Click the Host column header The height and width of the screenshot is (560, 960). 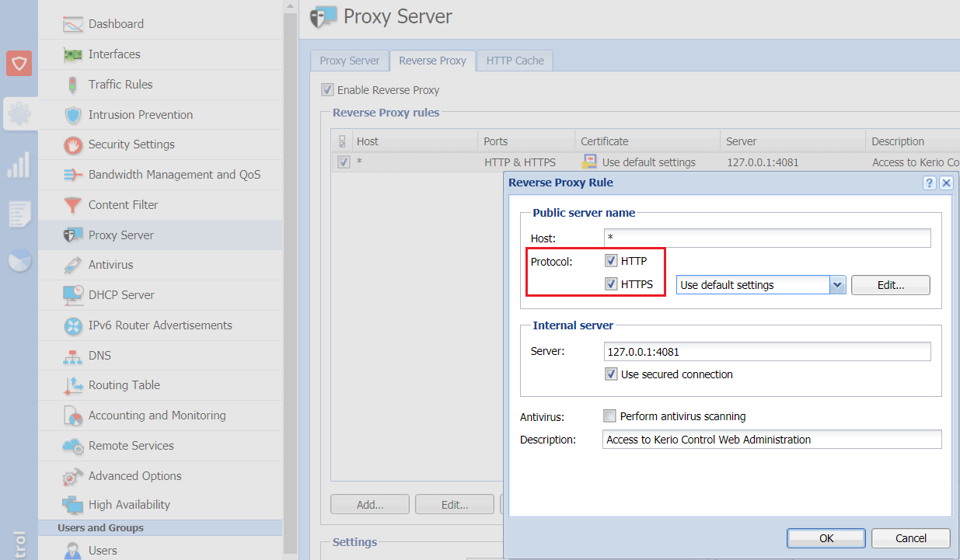414,141
